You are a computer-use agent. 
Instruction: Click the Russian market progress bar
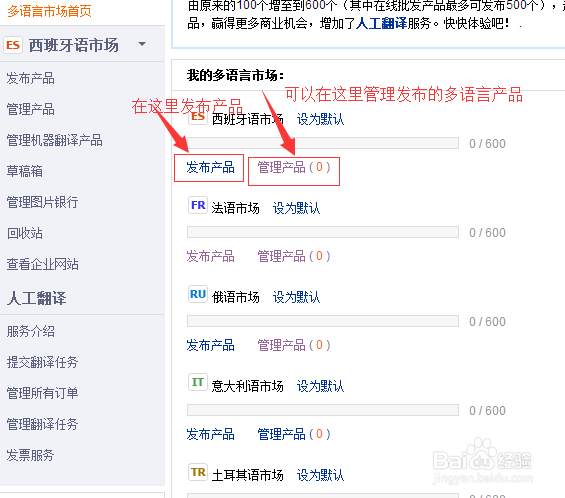coord(323,321)
